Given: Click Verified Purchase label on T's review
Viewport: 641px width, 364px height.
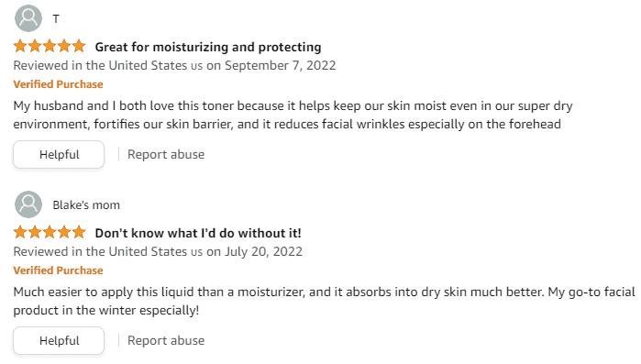Looking at the screenshot, I should [x=58, y=84].
